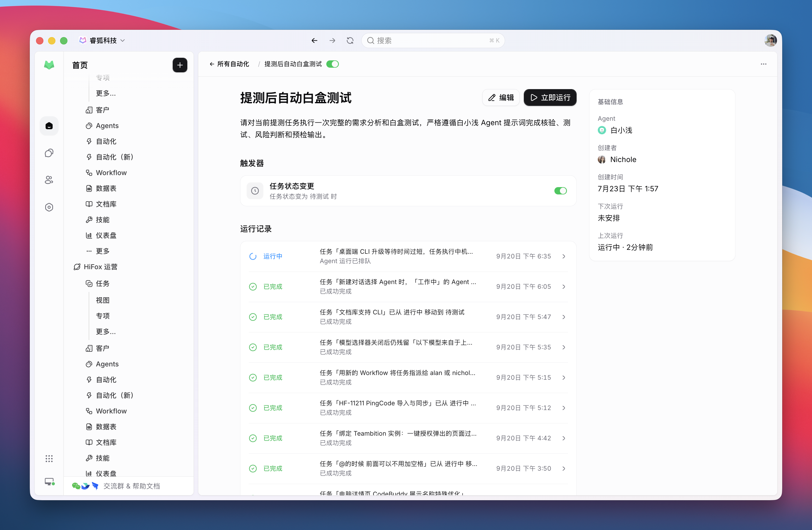Click the green fox logo icon
The width and height of the screenshot is (812, 530).
pos(49,65)
